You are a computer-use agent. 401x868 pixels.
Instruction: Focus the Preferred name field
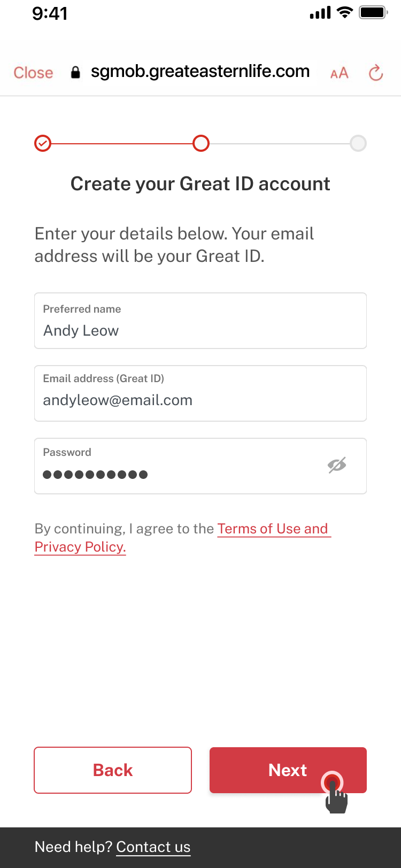200,321
